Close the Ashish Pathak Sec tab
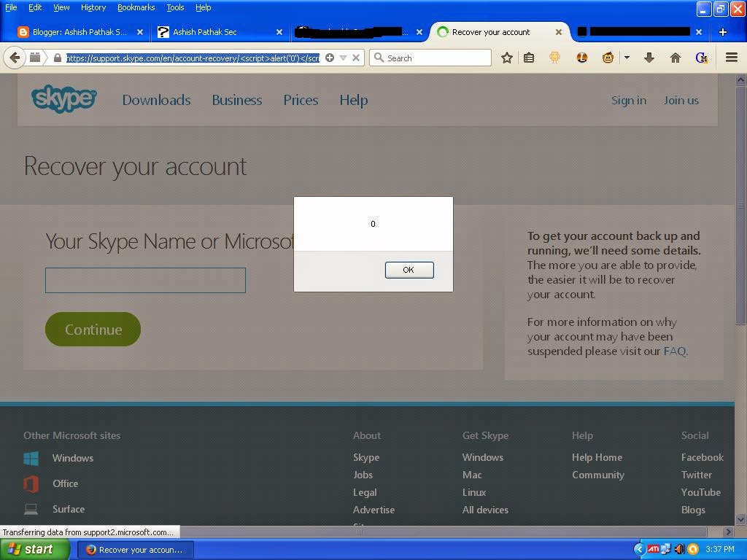Screen dimensions: 747x560 coord(279,32)
